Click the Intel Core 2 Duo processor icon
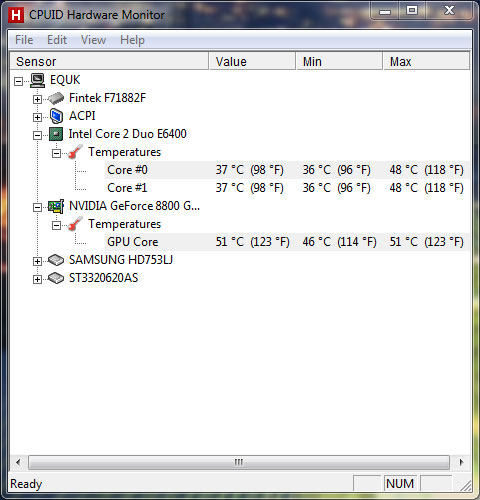480x500 pixels. 56,134
